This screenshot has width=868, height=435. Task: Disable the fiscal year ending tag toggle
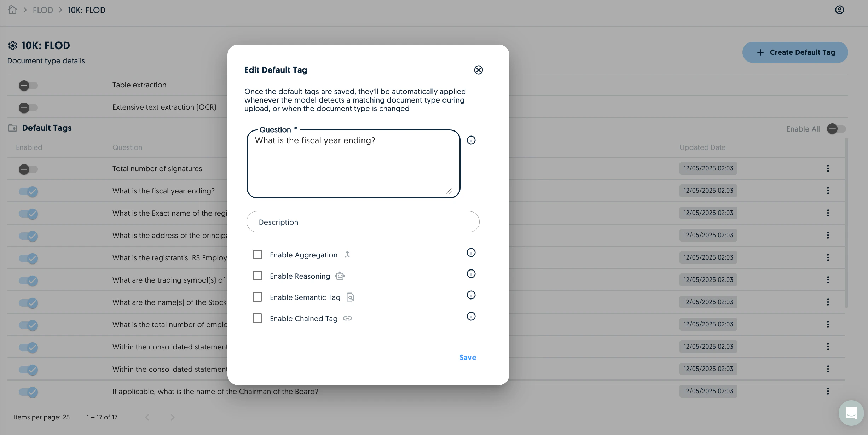(28, 191)
